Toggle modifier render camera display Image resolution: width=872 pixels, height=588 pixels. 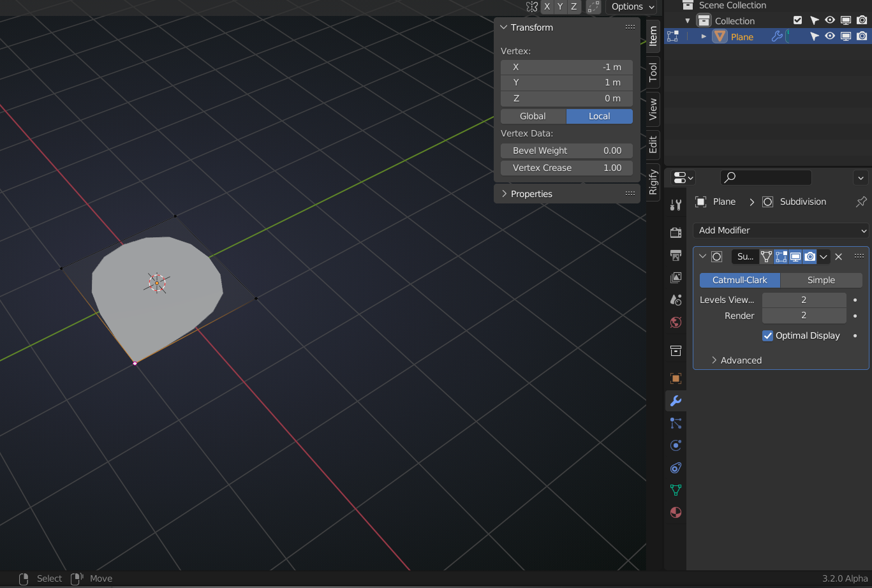(810, 256)
